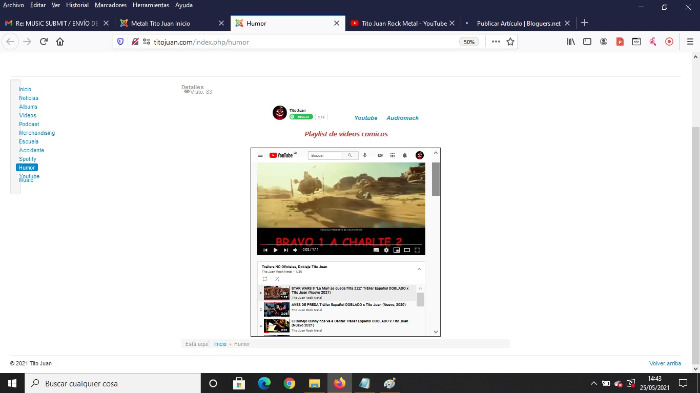The image size is (700, 393).
Task: Skip to the next video in playlist
Action: pos(286,250)
